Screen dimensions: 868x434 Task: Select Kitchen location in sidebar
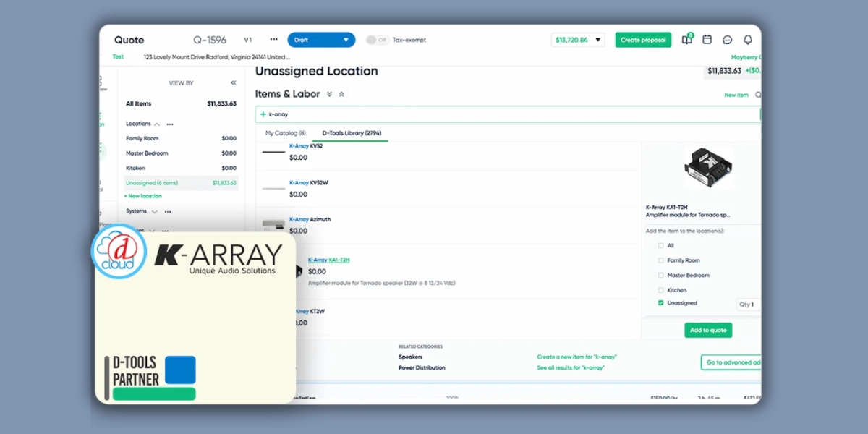pos(181,168)
